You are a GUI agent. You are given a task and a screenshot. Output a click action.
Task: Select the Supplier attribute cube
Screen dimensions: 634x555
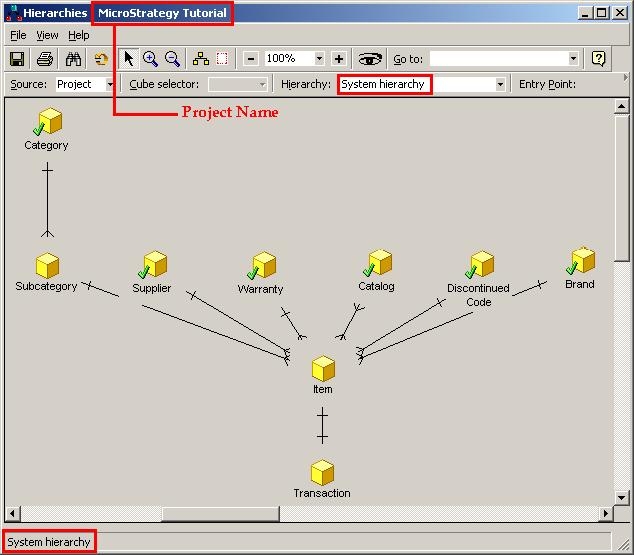(x=152, y=265)
